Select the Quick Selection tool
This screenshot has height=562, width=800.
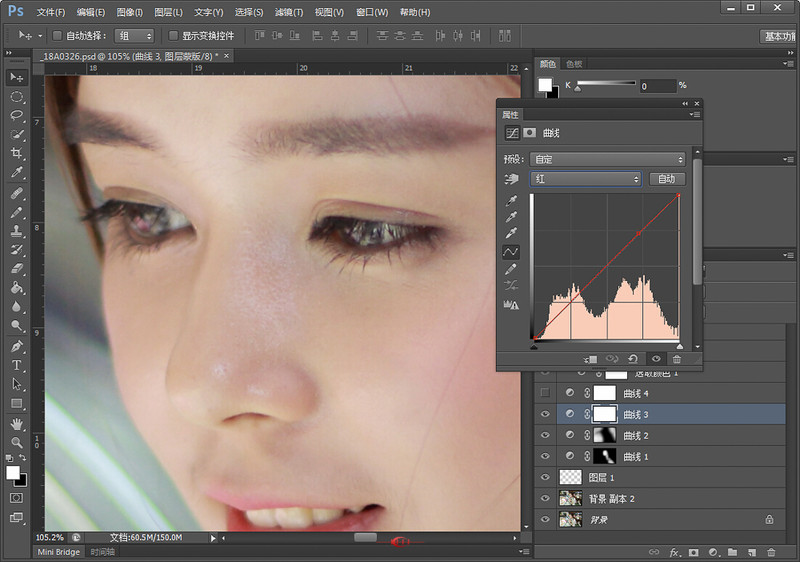point(16,135)
